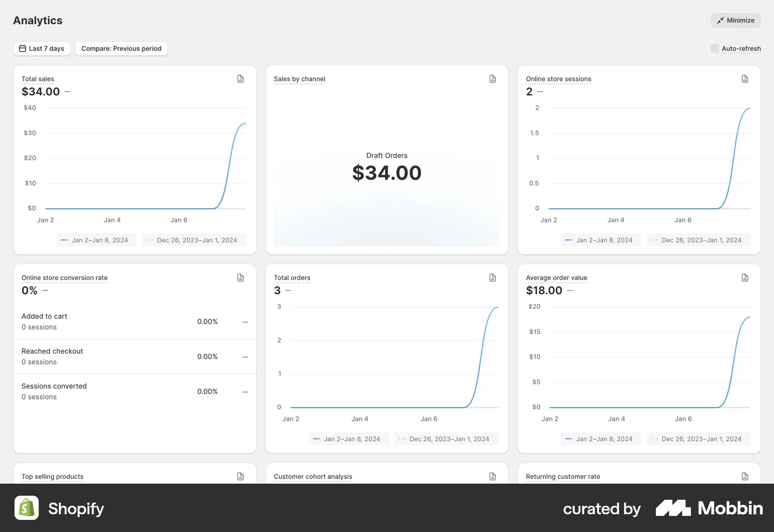Enable the Auto-refresh toggle
774x532 pixels.
click(714, 48)
